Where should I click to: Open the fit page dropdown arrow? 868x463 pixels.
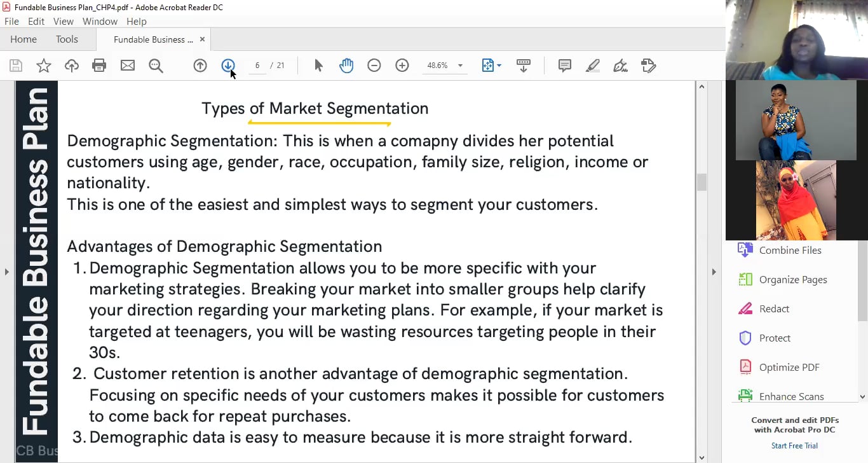(x=499, y=66)
